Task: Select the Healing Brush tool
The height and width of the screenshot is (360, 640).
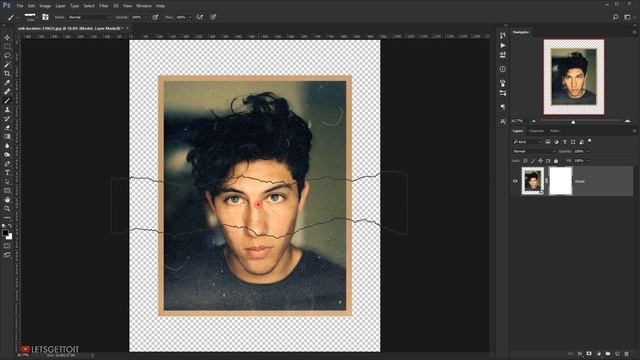Action: coord(7,91)
